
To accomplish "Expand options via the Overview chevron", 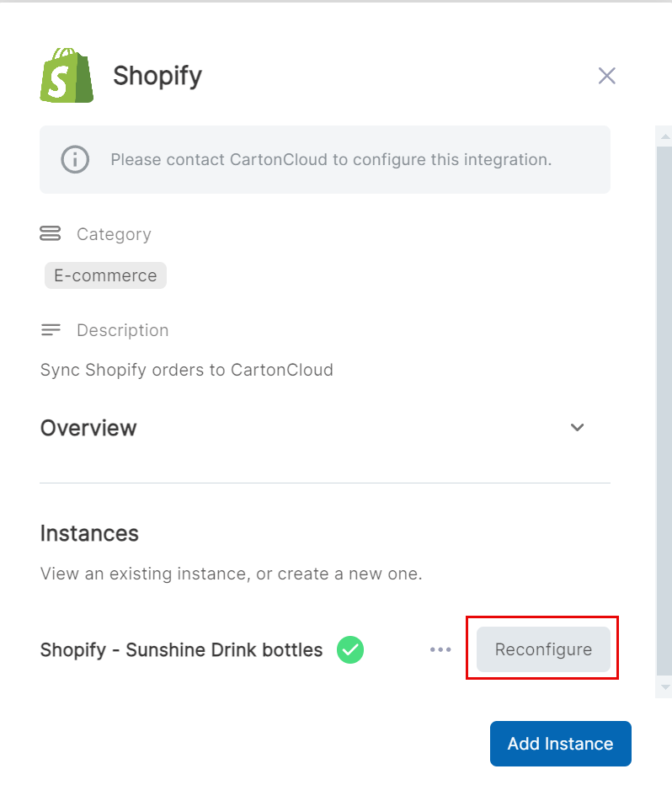I will tap(577, 427).
